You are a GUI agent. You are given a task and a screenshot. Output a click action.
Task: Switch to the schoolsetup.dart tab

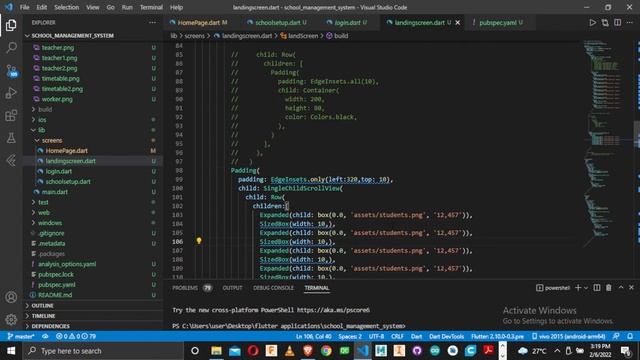[x=277, y=23]
